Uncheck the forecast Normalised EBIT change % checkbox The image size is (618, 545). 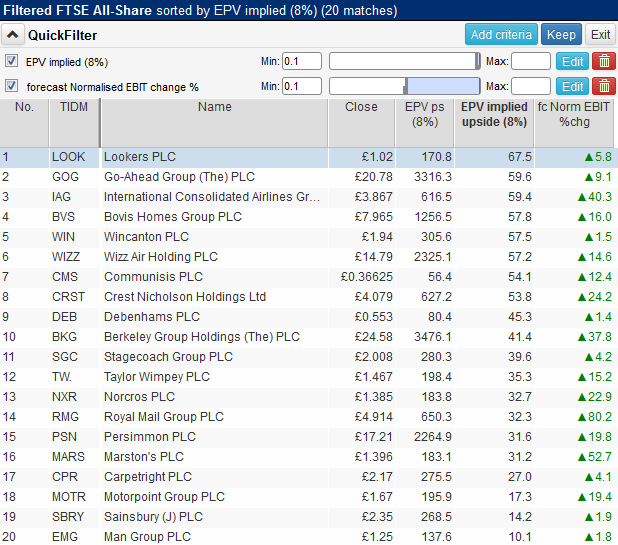(x=11, y=86)
